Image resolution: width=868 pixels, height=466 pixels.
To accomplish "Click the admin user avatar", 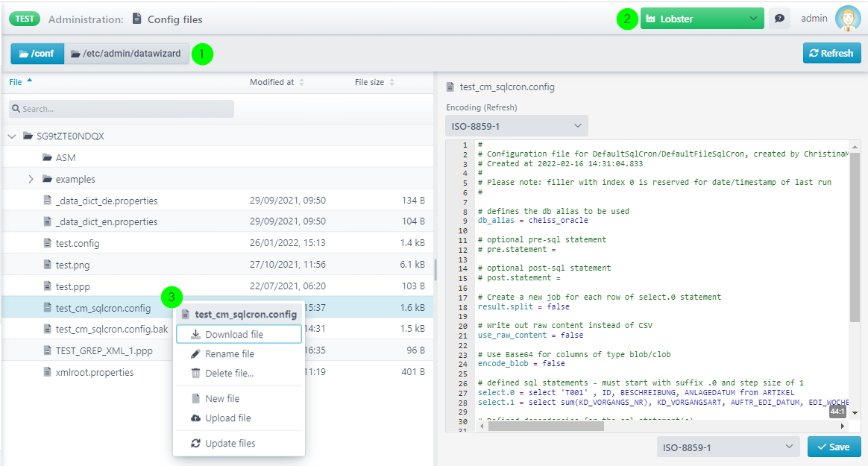I will 848,18.
